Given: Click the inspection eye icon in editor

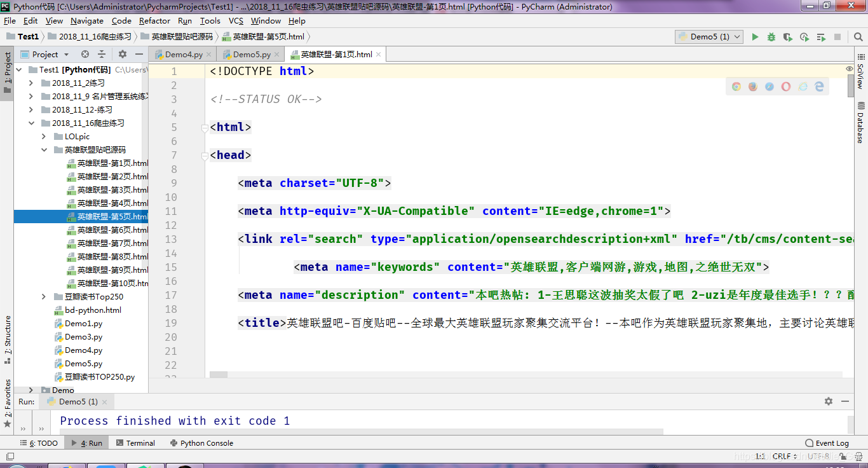Looking at the screenshot, I should coord(850,68).
